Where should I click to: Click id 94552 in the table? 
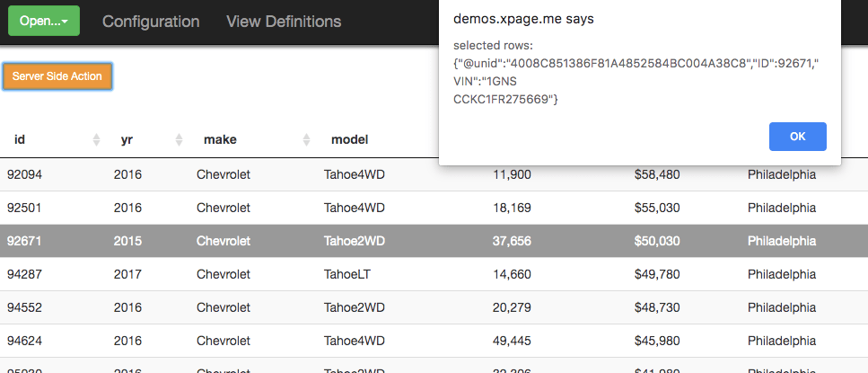25,307
